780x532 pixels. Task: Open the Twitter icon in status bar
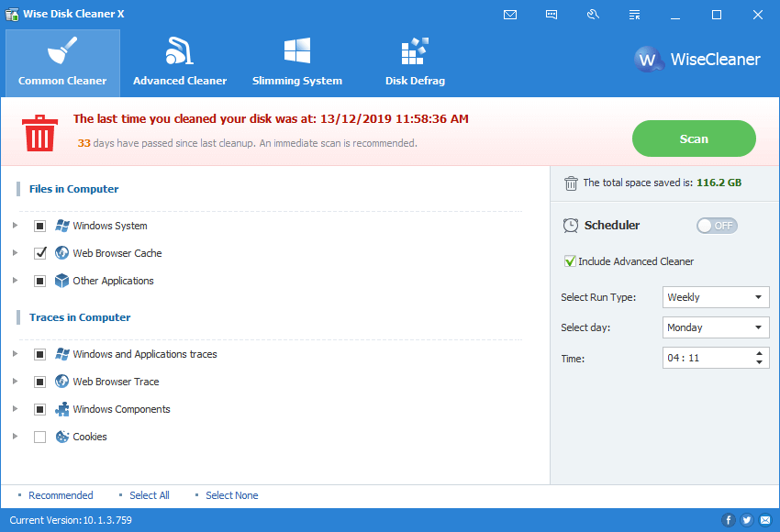747,520
